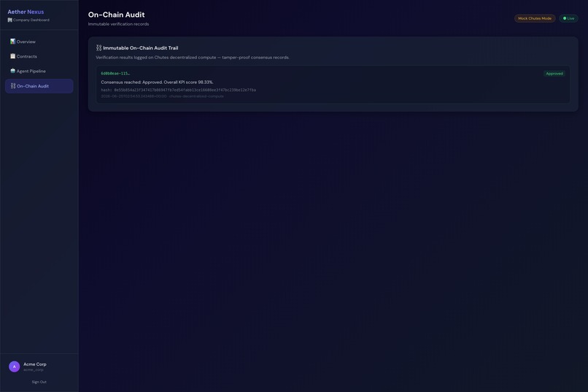This screenshot has height=392, width=588.
Task: Click the On-Chain Audit chain icon in sidebar
Action: tap(13, 86)
